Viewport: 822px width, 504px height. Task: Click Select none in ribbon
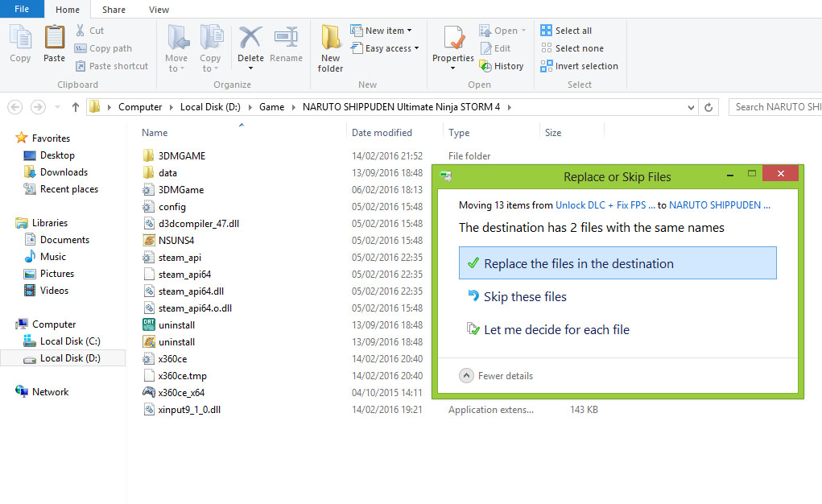point(572,48)
